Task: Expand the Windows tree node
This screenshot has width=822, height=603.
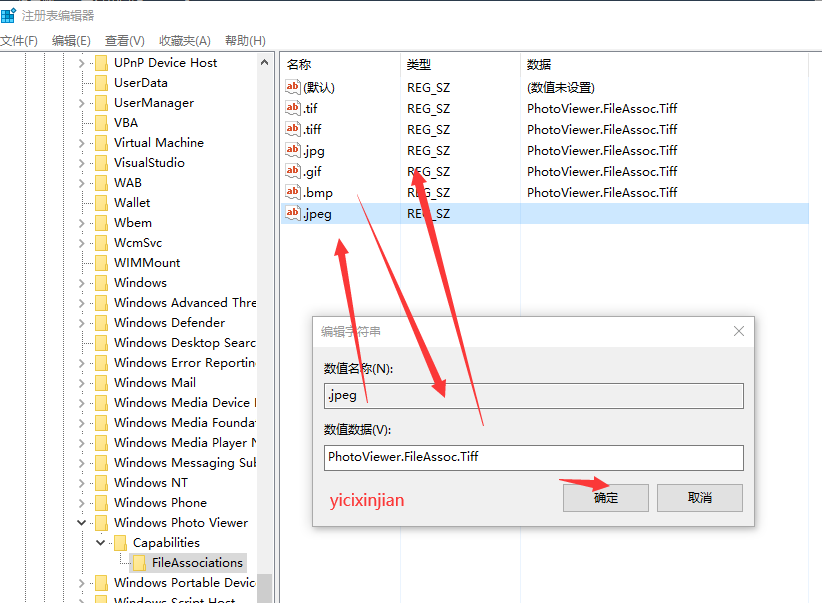Action: (x=81, y=283)
